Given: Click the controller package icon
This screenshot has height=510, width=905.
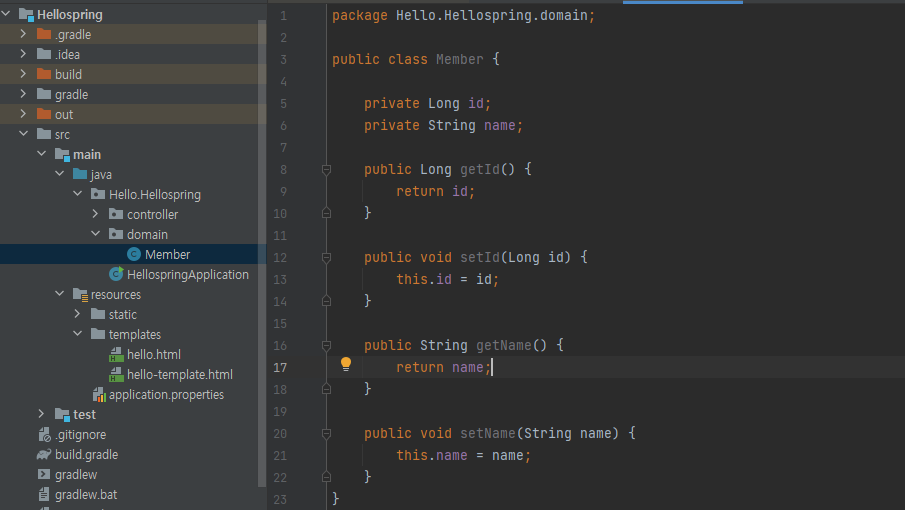Looking at the screenshot, I should [x=116, y=214].
